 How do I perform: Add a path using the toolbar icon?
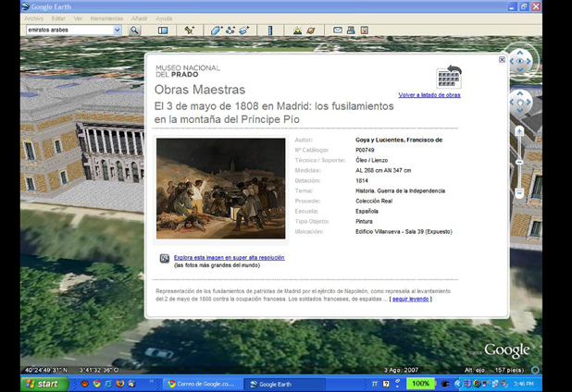[230, 31]
